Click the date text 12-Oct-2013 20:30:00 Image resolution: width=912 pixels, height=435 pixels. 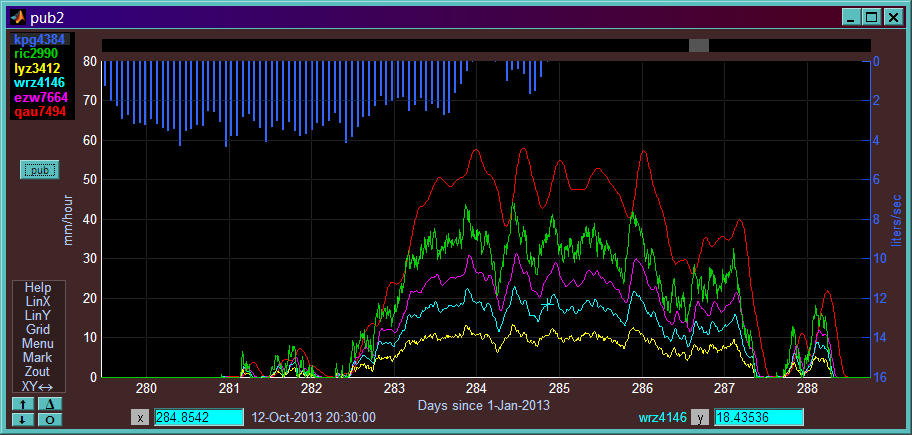click(314, 418)
